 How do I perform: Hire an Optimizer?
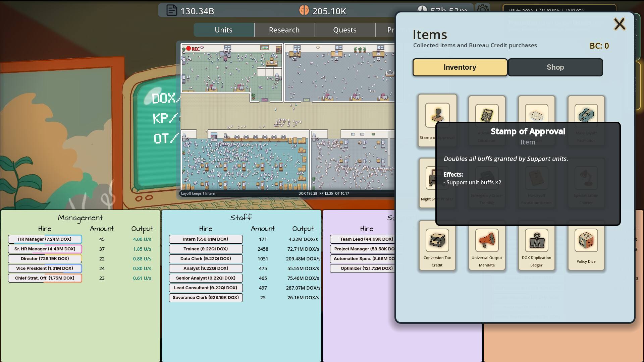click(363, 268)
